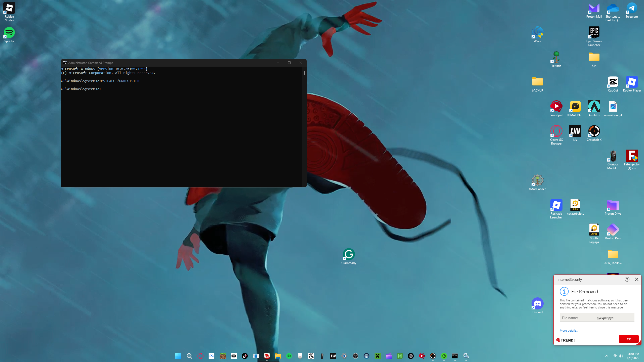Click the Trend Micro icon in the taskbar
The width and height of the screenshot is (644, 362).
(x=267, y=356)
